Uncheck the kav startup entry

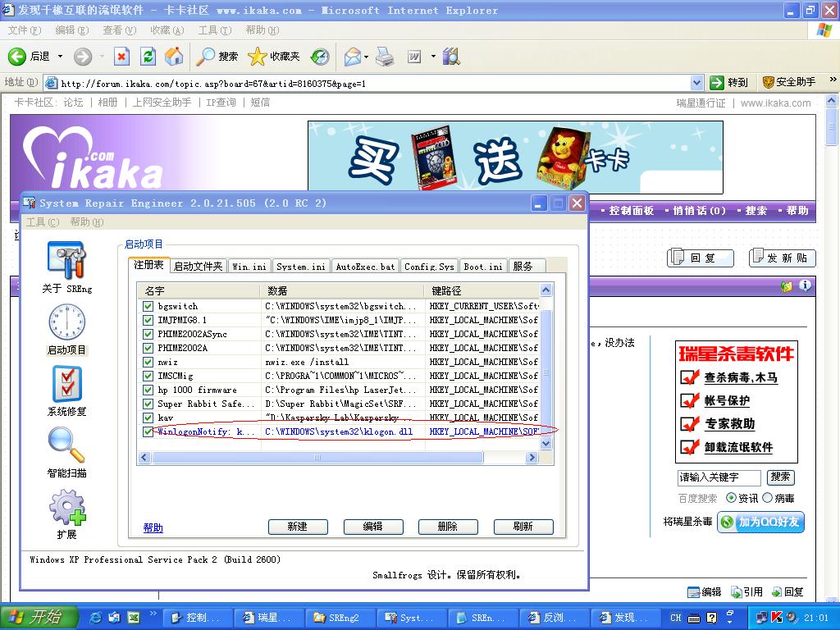point(148,418)
